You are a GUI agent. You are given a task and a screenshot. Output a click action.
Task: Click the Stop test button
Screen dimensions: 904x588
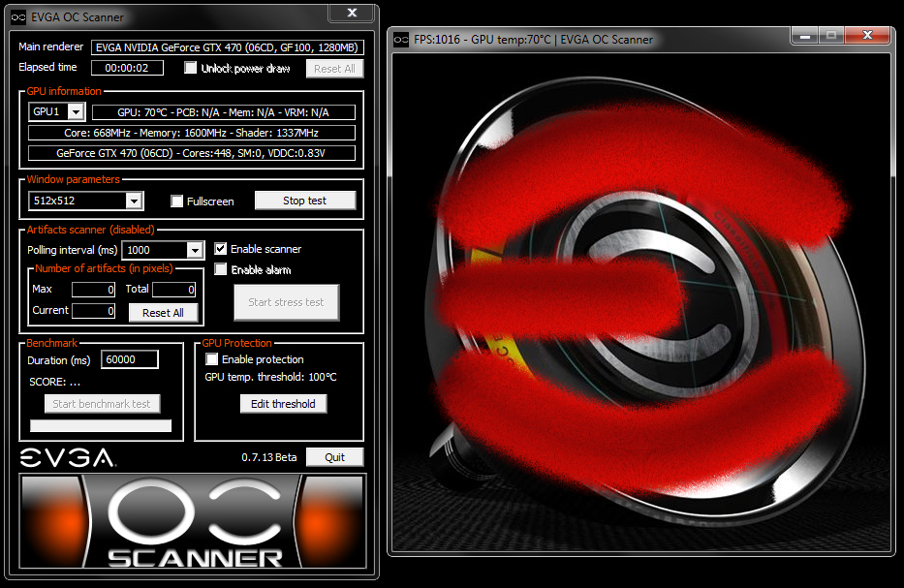pos(305,201)
